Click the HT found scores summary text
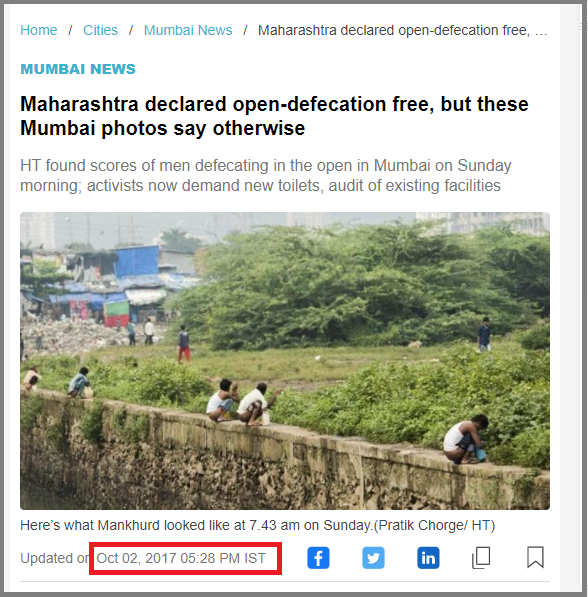588x597 pixels. pos(265,176)
